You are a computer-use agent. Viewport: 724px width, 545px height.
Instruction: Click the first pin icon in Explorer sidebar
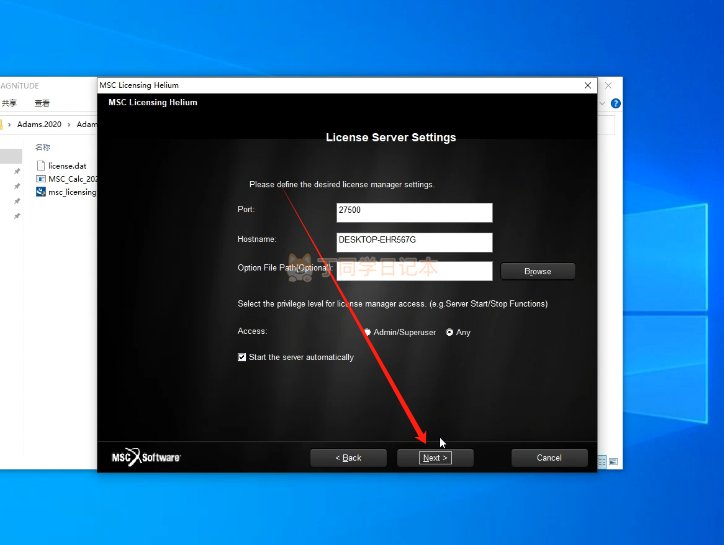pos(17,172)
